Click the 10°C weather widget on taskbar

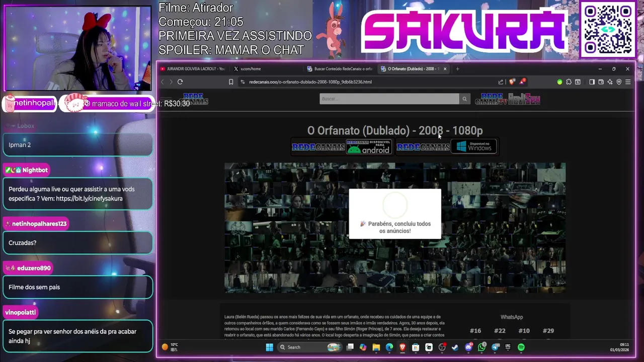(x=170, y=347)
